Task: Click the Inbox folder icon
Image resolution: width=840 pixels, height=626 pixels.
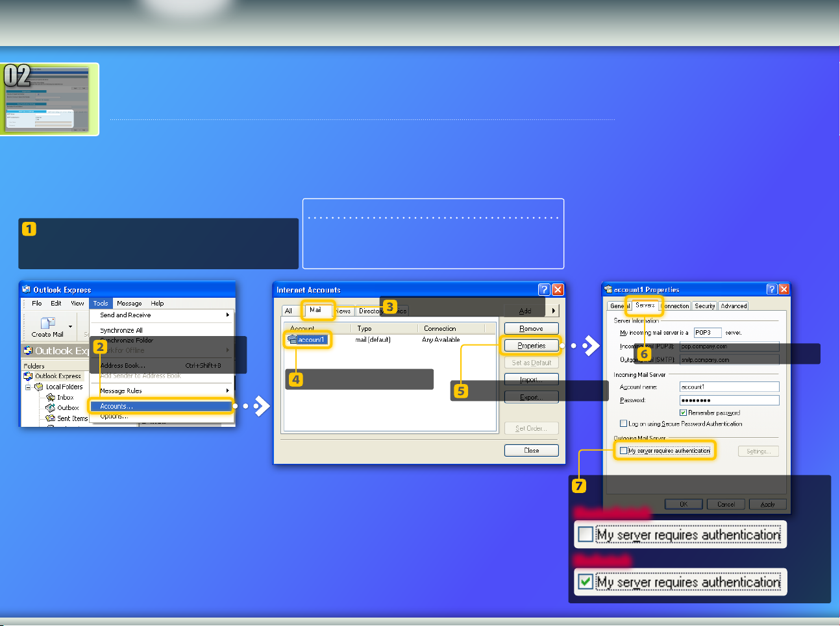Action: pos(51,397)
